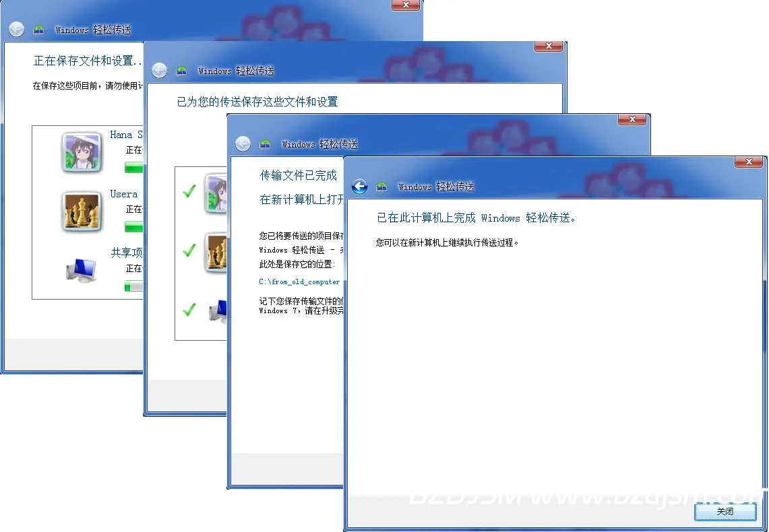Click the shared items computer icon in the saving window
The image size is (769, 532).
click(x=82, y=270)
